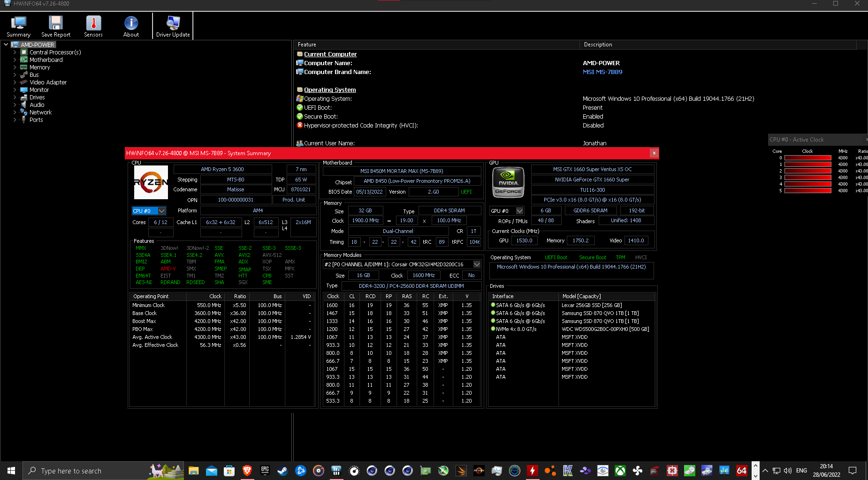Click the Description column header
The height and width of the screenshot is (480, 868).
718,45
